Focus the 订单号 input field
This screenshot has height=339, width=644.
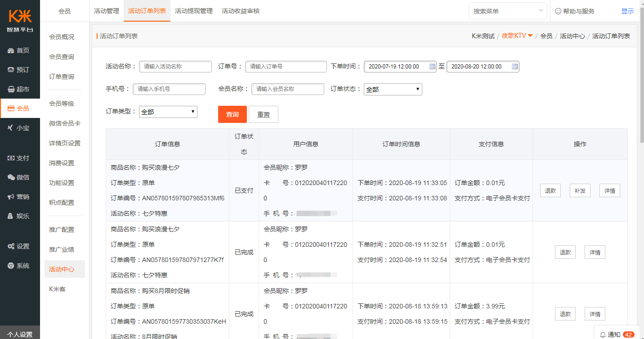[286, 67]
